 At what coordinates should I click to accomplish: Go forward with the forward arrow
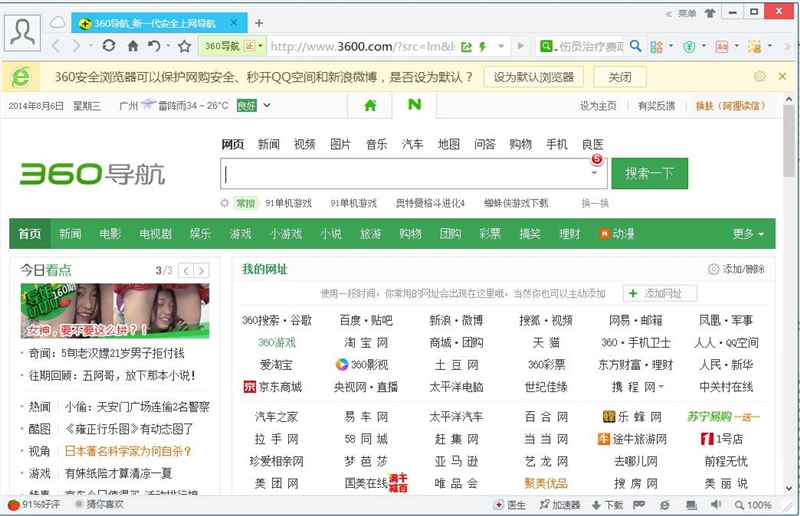click(x=77, y=46)
